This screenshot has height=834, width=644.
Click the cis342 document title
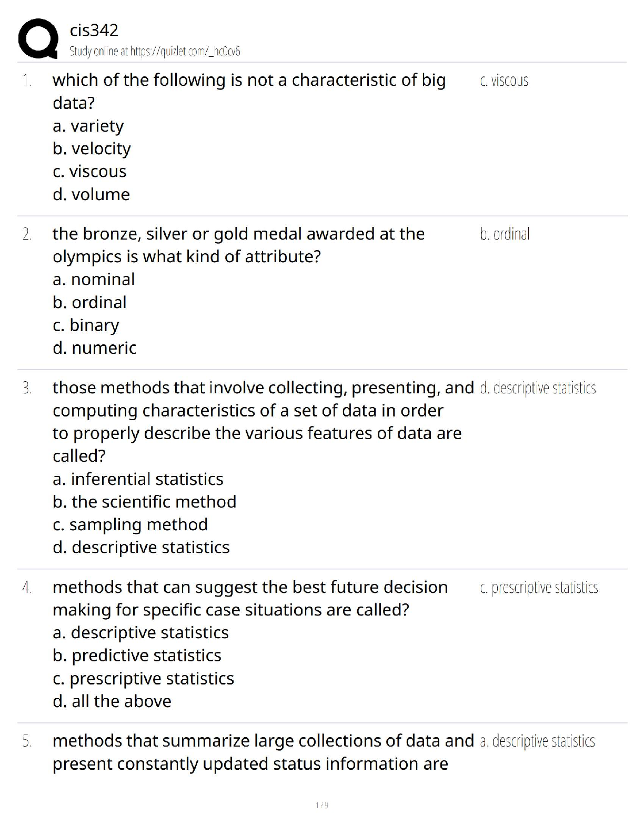[x=94, y=30]
